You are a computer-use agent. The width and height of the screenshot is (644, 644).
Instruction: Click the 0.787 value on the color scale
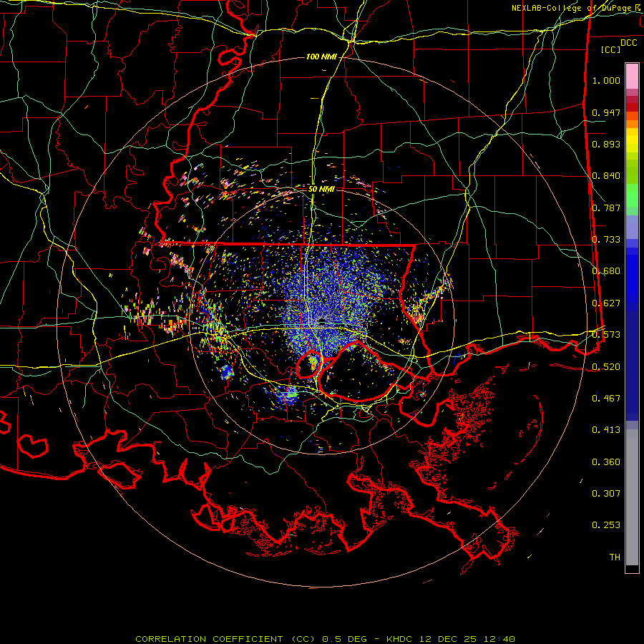point(606,208)
